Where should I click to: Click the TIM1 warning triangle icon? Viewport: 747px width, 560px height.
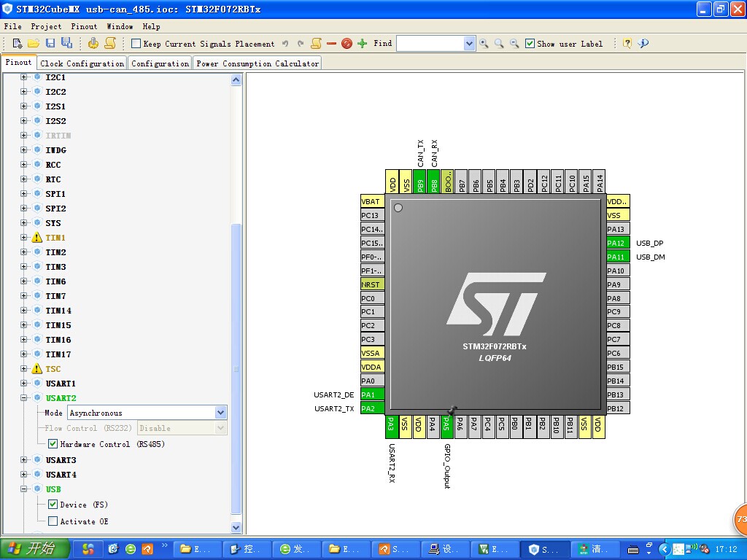point(36,238)
